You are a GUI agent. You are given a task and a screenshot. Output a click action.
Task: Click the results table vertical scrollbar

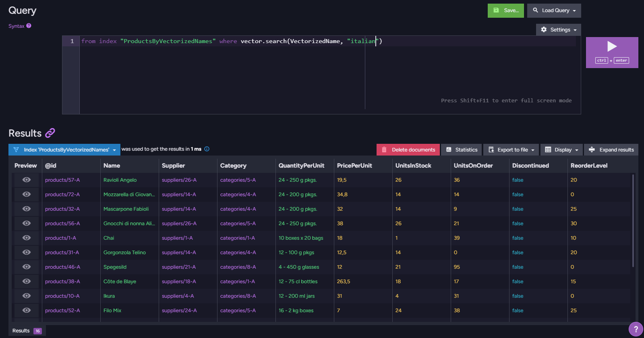click(633, 220)
